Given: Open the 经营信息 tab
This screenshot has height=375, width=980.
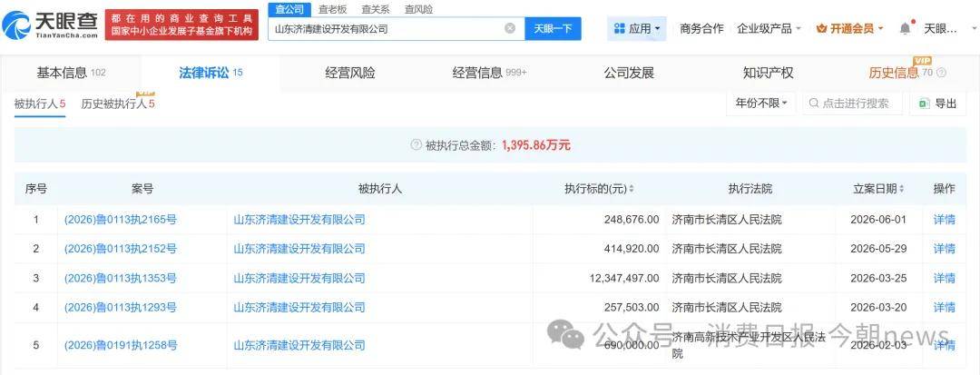Looking at the screenshot, I should click(x=489, y=74).
